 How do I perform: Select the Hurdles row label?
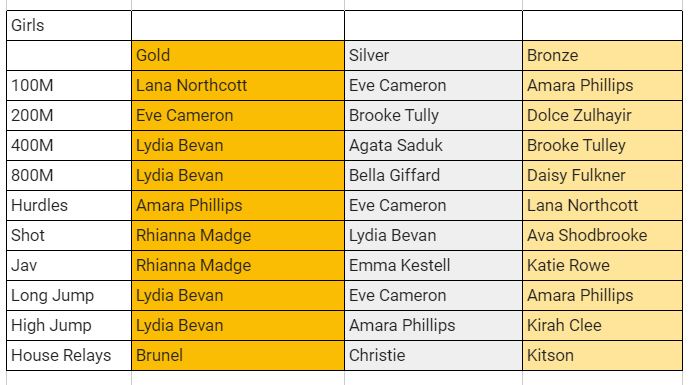(x=69, y=205)
